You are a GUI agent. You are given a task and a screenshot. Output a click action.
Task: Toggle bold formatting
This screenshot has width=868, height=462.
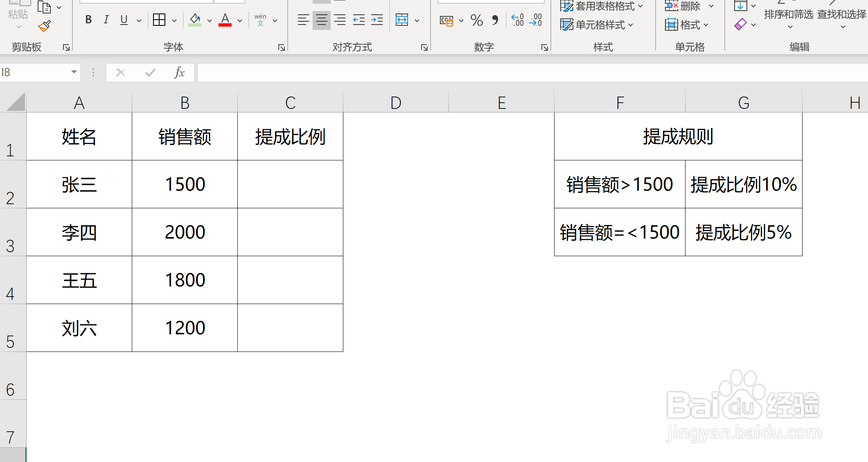pos(88,20)
